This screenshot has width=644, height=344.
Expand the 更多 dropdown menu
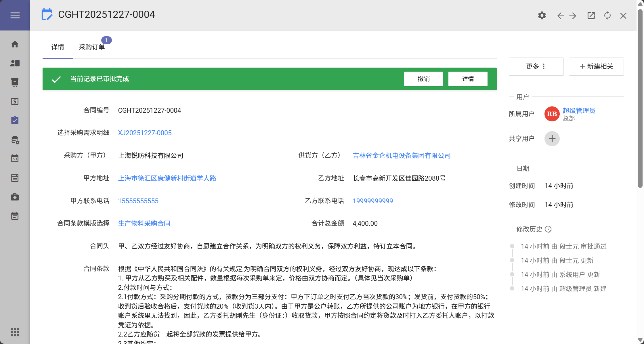[536, 66]
